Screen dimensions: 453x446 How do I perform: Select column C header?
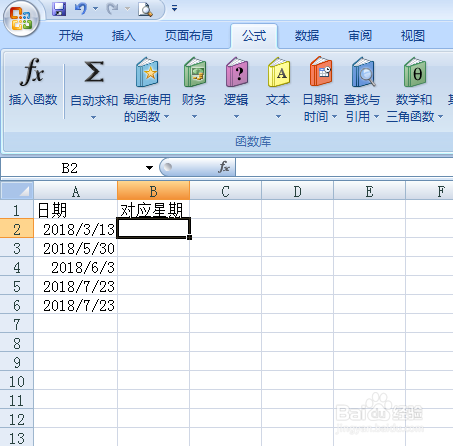pos(225,191)
